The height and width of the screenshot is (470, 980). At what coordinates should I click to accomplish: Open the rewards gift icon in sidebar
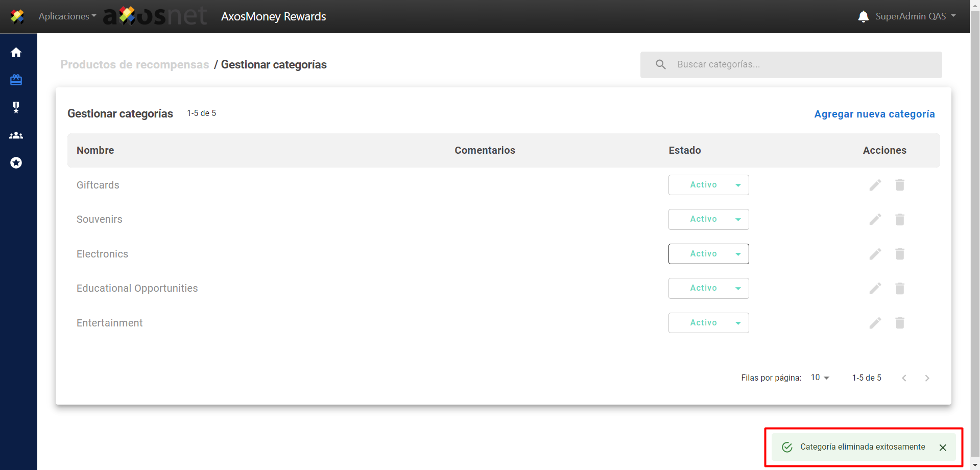pyautogui.click(x=16, y=80)
